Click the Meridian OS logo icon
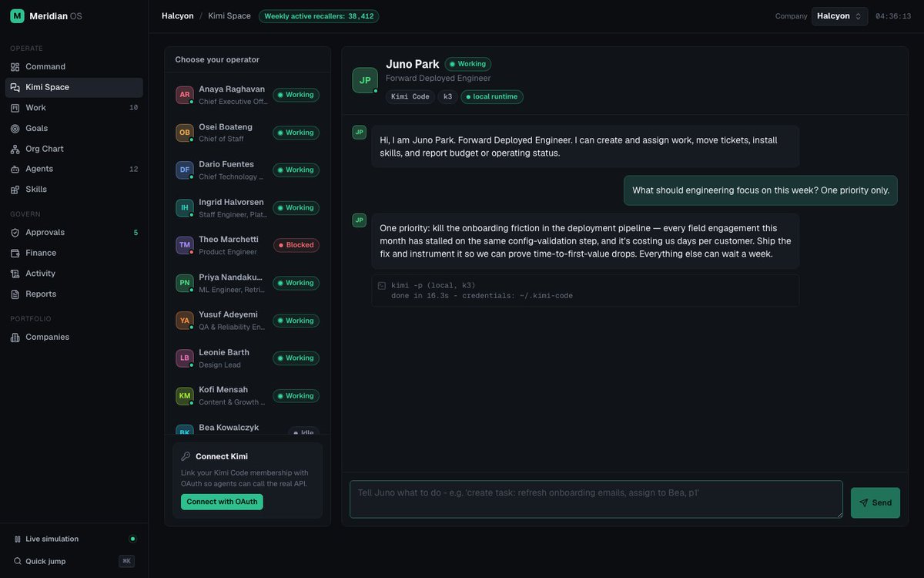This screenshot has width=924, height=578. click(x=17, y=16)
